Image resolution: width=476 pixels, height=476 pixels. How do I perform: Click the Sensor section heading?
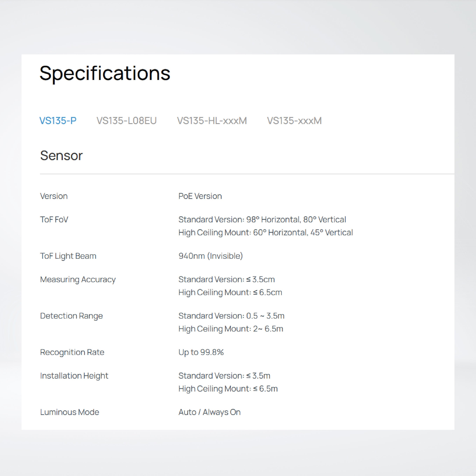[61, 156]
